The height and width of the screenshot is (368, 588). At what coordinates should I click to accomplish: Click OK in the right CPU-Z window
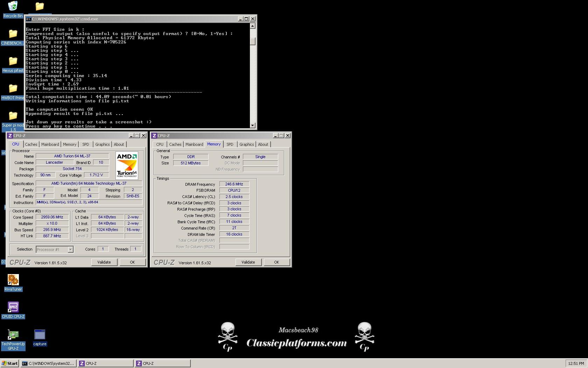(x=277, y=262)
